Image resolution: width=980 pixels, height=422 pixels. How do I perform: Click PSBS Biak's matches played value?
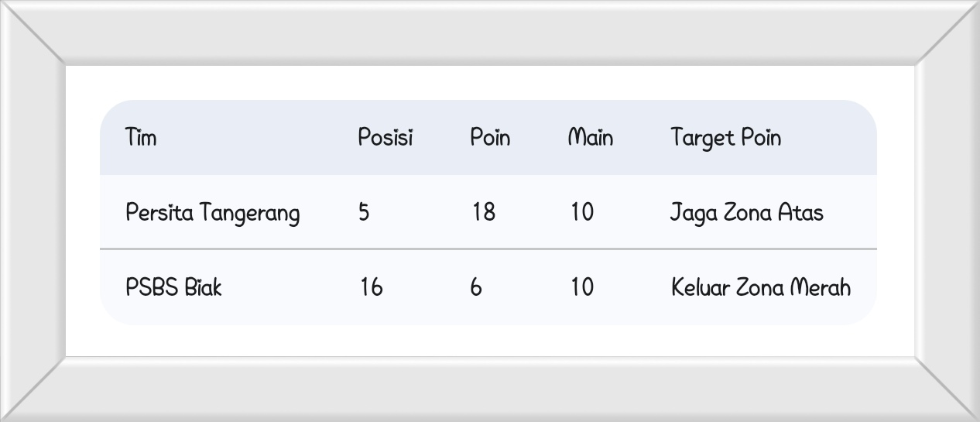582,287
